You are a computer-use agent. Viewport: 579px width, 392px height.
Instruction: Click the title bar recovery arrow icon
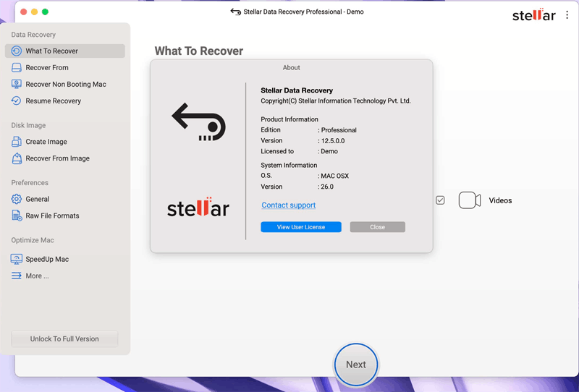236,12
